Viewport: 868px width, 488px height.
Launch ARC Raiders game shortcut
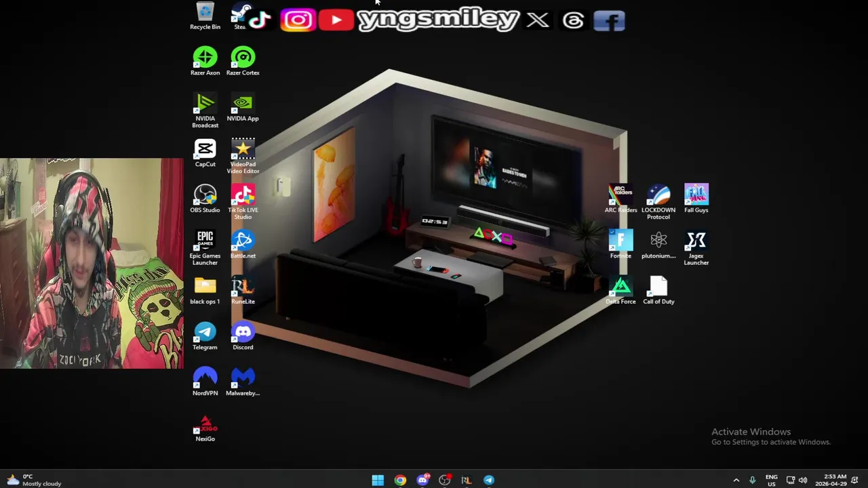(620, 199)
